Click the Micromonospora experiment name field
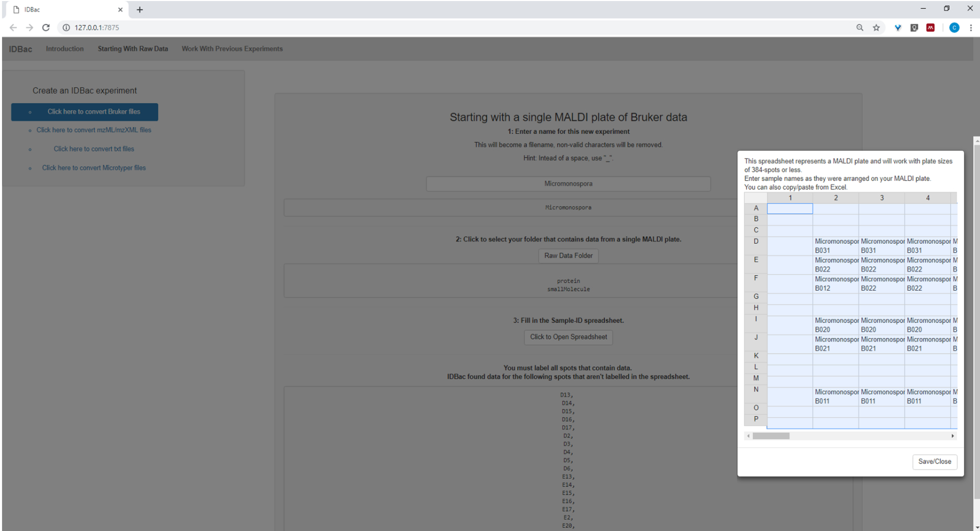Image resolution: width=980 pixels, height=531 pixels. coord(568,184)
